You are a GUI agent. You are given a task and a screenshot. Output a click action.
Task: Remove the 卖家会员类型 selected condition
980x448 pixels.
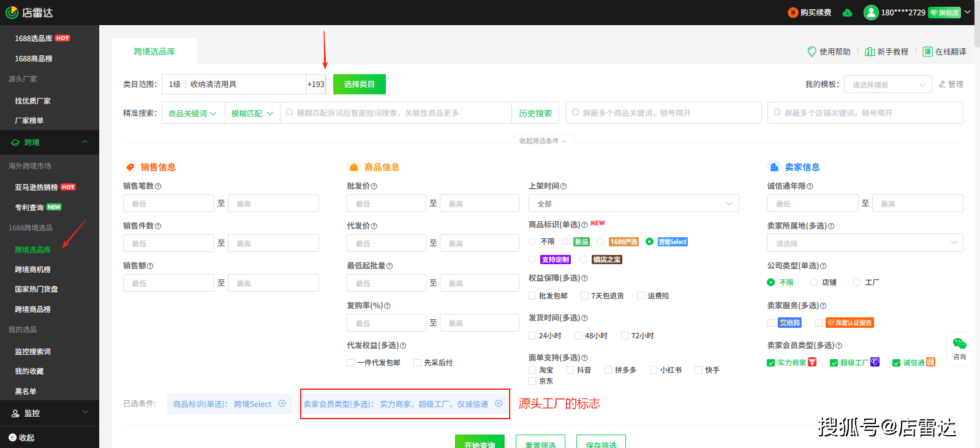(x=499, y=403)
